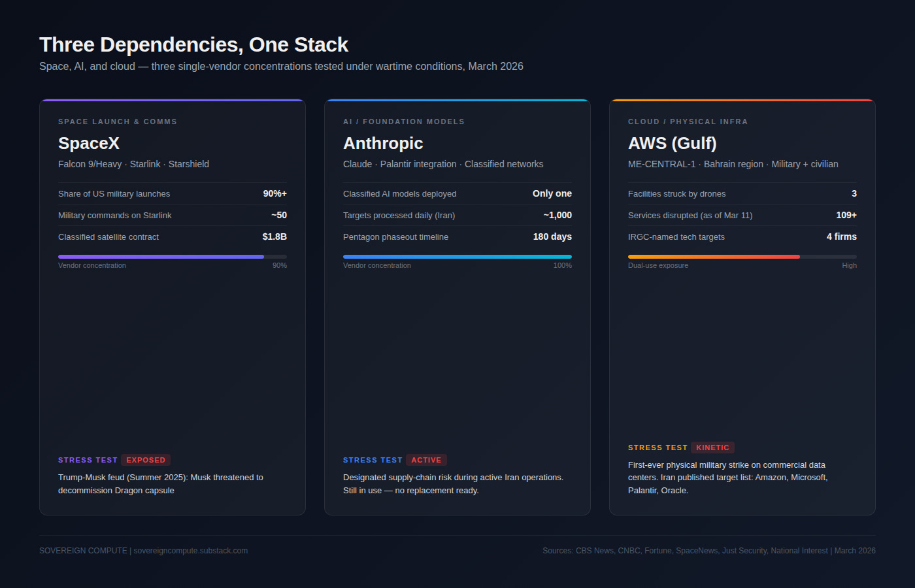This screenshot has height=588, width=915.
Task: Click 'ME-CENTRAL-1 · Bahrain region' subtitle
Action: coord(733,164)
